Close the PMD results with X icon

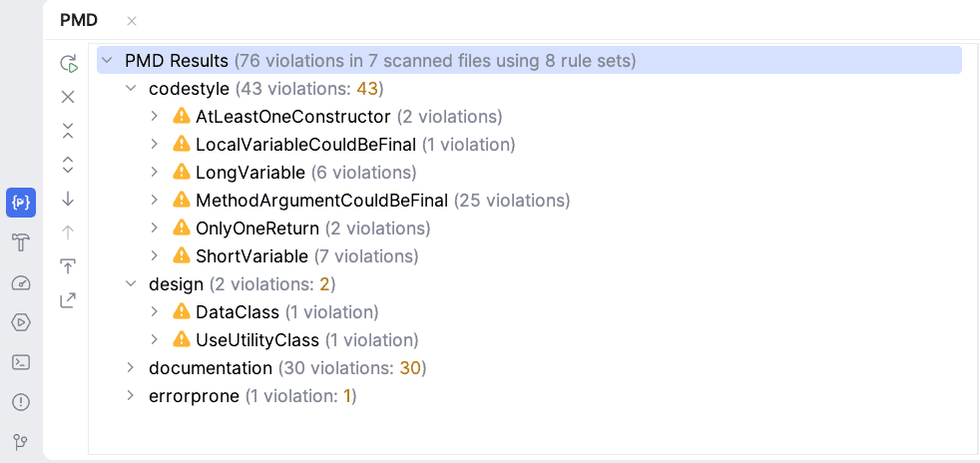[68, 97]
